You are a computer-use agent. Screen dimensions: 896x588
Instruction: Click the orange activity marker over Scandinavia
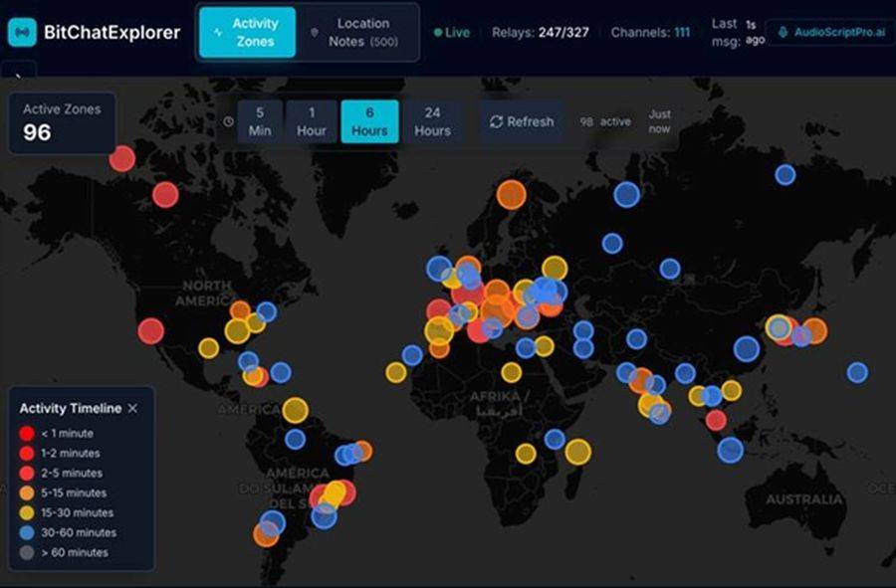511,194
